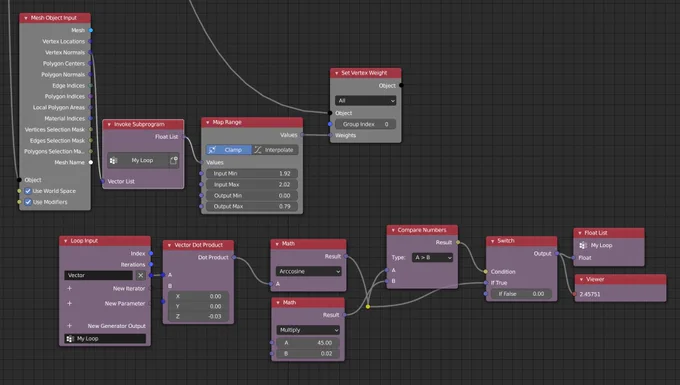Image resolution: width=680 pixels, height=385 pixels.
Task: Click the plus icon for New Iterator
Action: pyautogui.click(x=69, y=288)
